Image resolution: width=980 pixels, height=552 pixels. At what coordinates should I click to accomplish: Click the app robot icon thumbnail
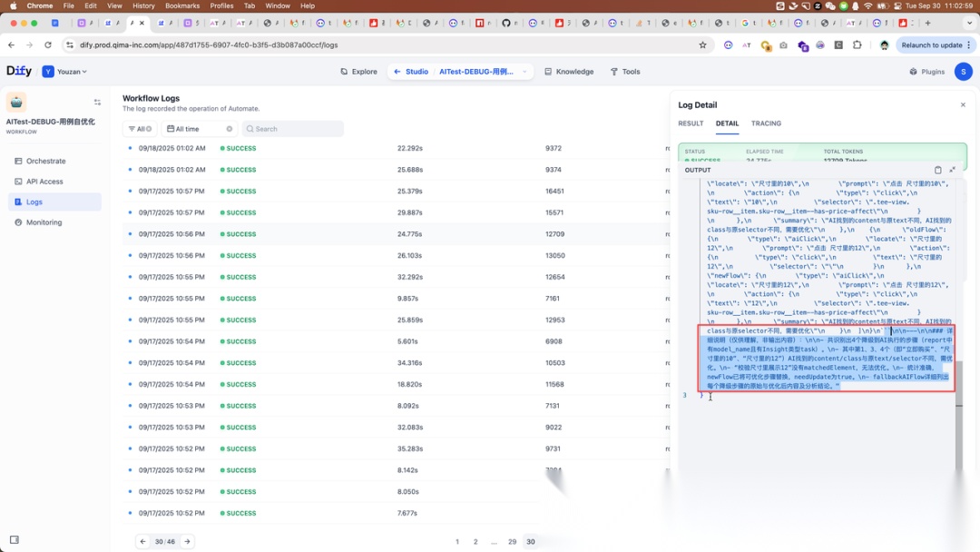[x=16, y=102]
